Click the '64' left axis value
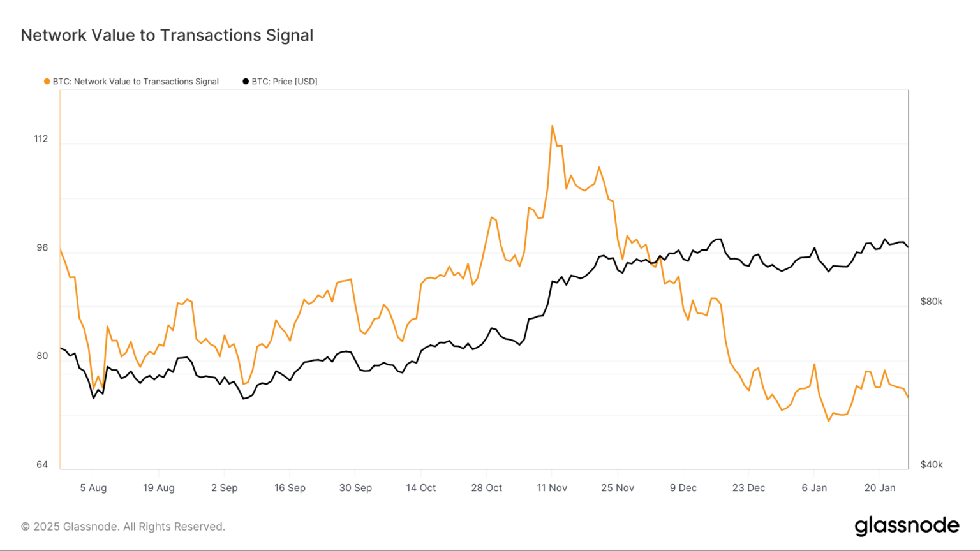980x551 pixels. tap(42, 465)
